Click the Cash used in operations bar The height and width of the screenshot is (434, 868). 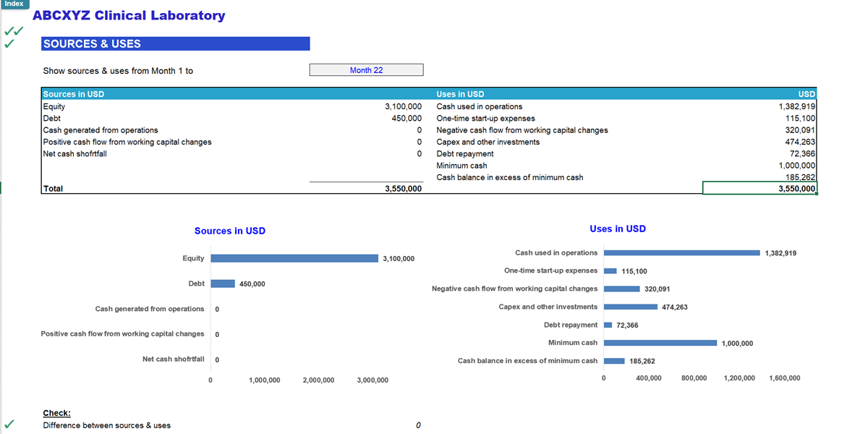pyautogui.click(x=680, y=252)
